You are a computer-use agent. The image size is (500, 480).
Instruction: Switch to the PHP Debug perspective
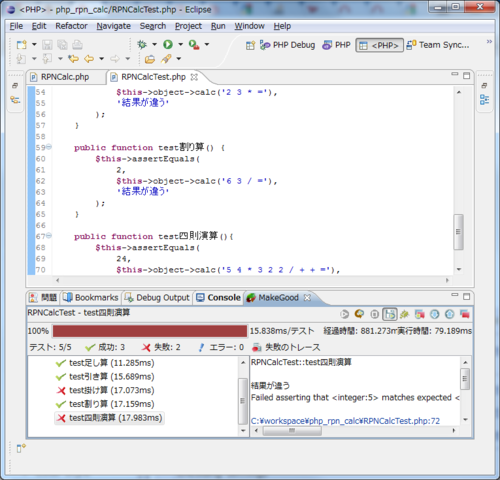coord(287,45)
